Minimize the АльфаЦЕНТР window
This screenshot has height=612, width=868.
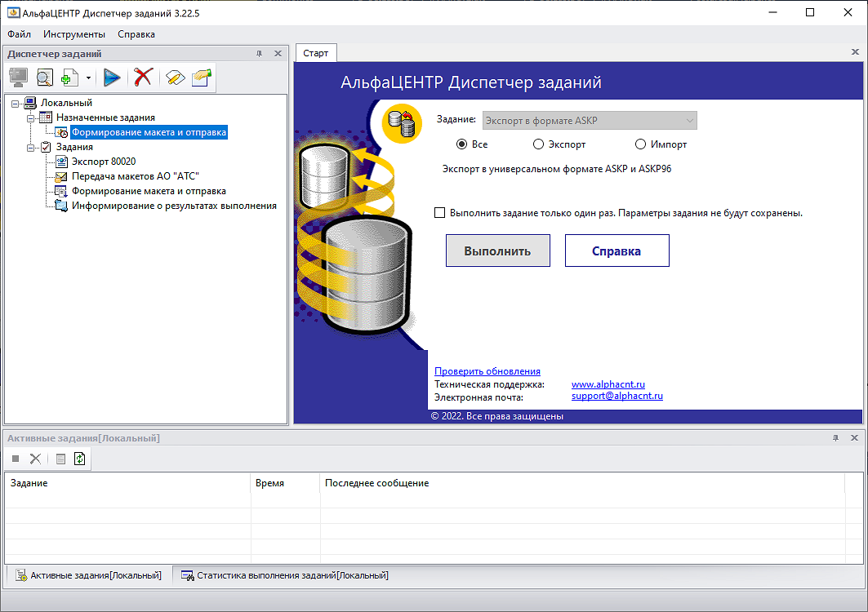pyautogui.click(x=773, y=13)
